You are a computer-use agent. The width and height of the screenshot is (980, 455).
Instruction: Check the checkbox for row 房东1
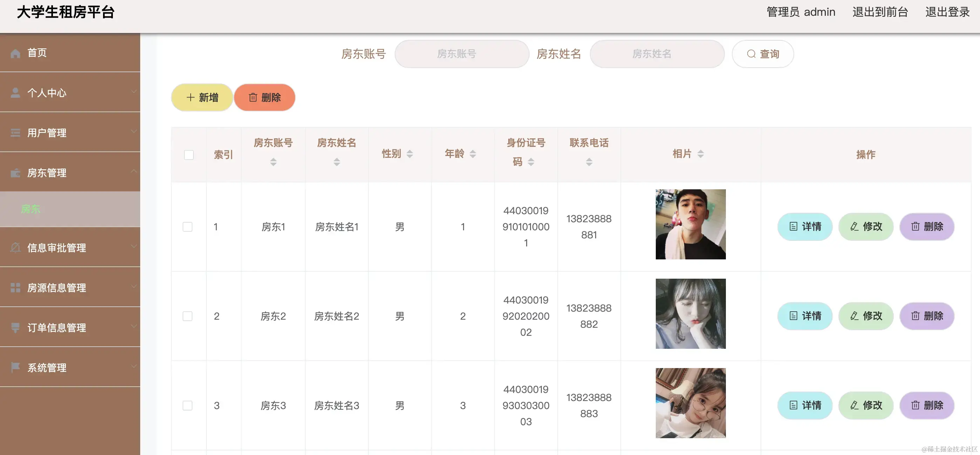click(188, 227)
